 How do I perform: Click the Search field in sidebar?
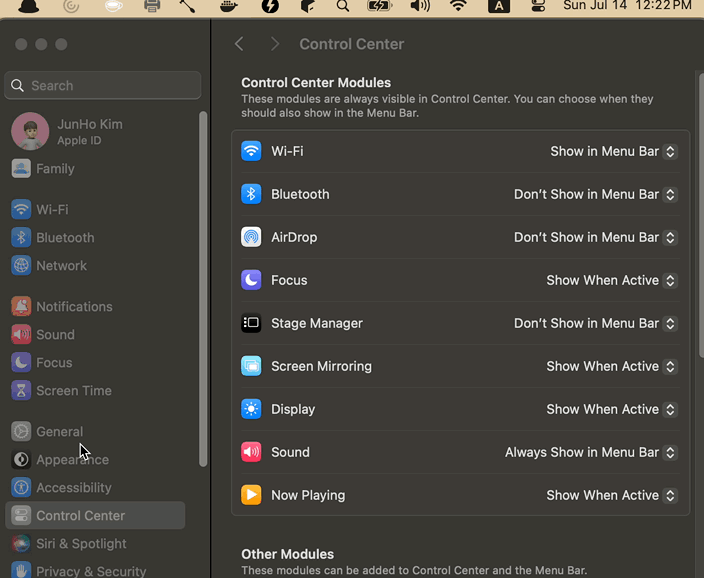click(103, 85)
